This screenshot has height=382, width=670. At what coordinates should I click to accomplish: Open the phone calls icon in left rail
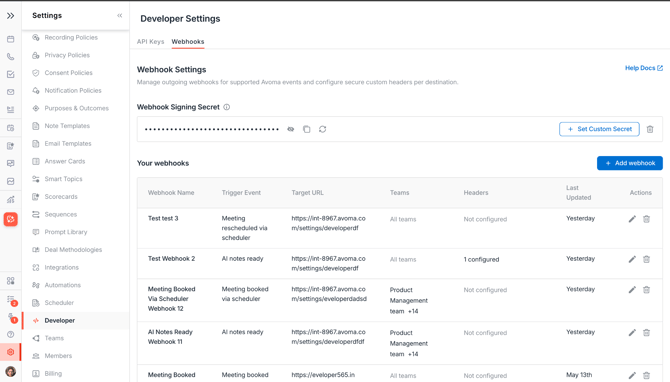point(11,57)
